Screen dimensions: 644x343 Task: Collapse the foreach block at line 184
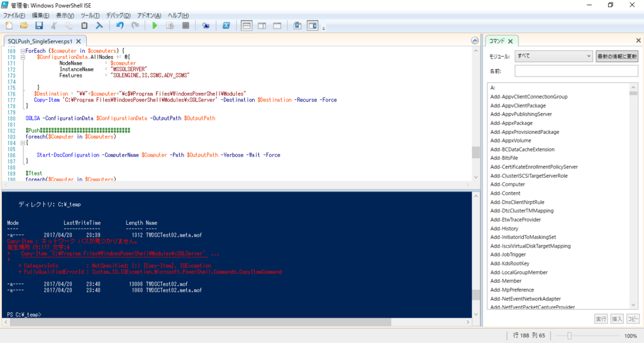23,143
